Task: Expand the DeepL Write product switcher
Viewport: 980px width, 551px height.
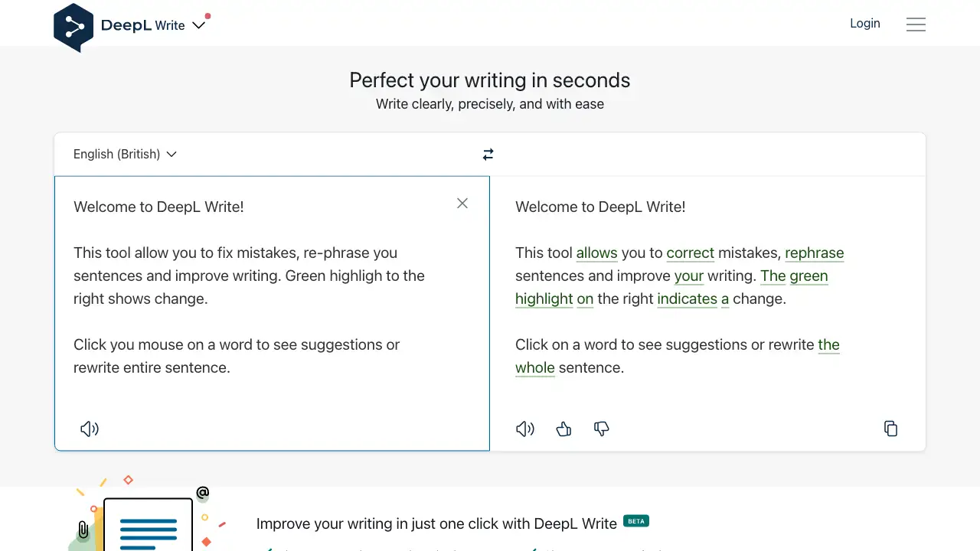Action: pos(198,25)
